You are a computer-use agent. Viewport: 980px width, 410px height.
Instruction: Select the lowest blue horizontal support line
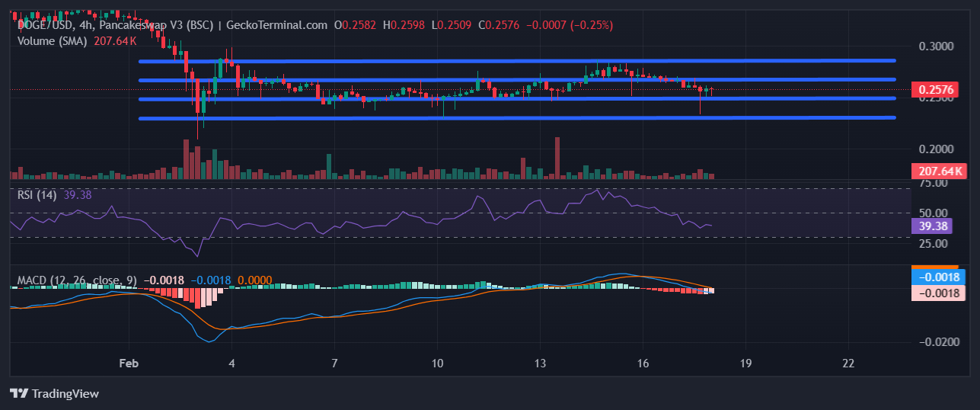tap(518, 117)
